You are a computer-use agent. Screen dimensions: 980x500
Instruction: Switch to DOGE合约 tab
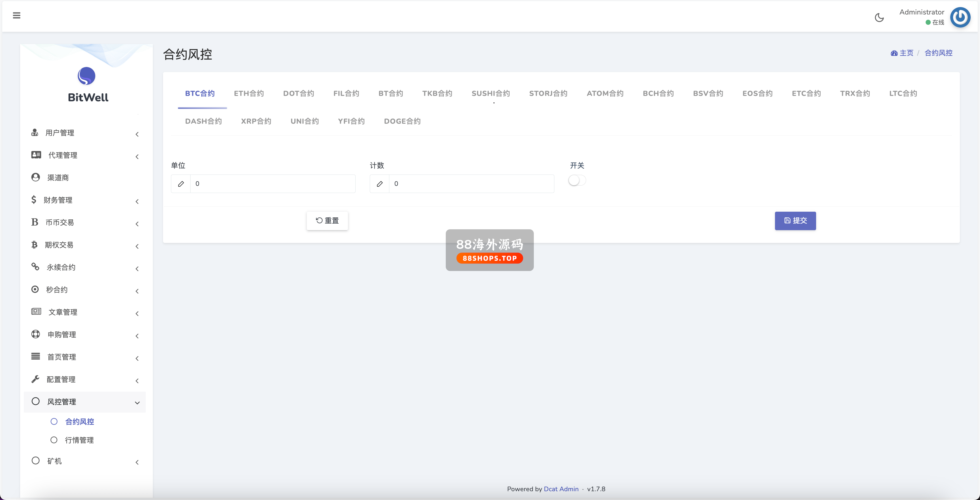tap(402, 121)
